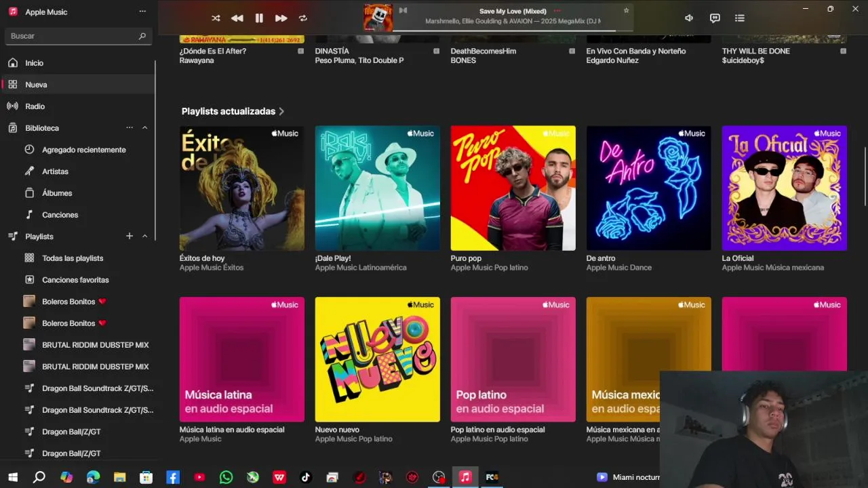Click the Buscar search field

pos(79,36)
